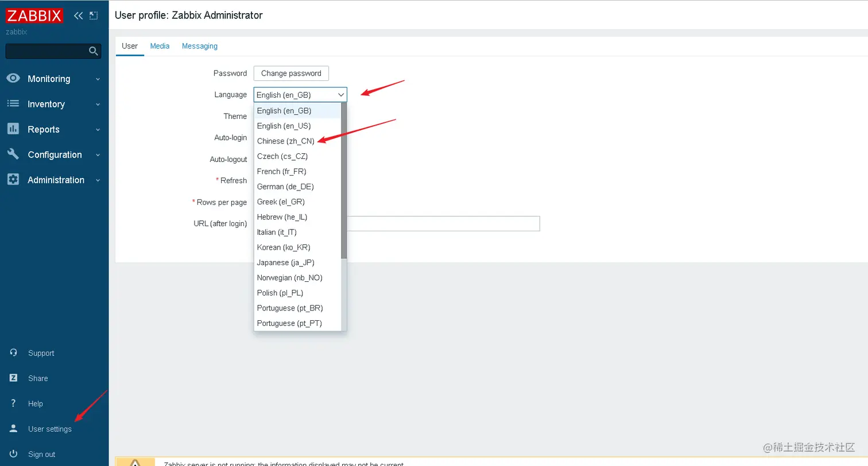Open the Share link in sidebar
868x466 pixels.
38,378
